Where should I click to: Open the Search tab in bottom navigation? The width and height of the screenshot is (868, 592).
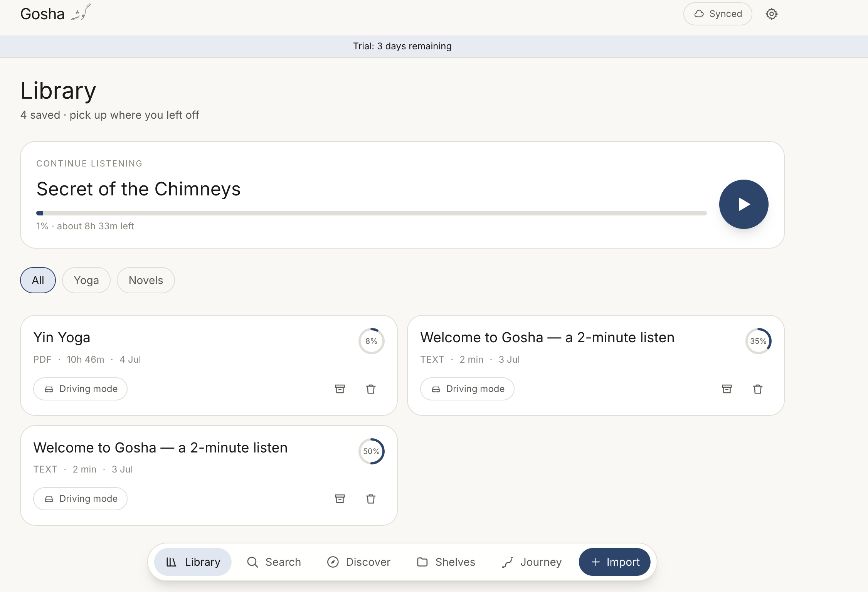[x=274, y=562]
